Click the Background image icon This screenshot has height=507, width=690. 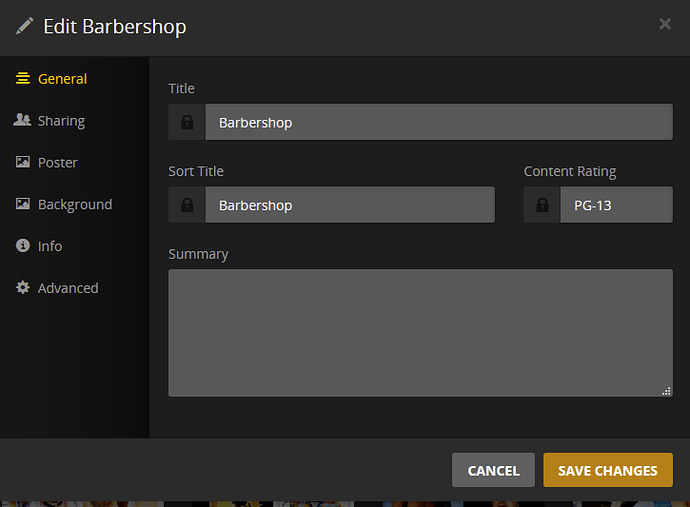pos(23,204)
